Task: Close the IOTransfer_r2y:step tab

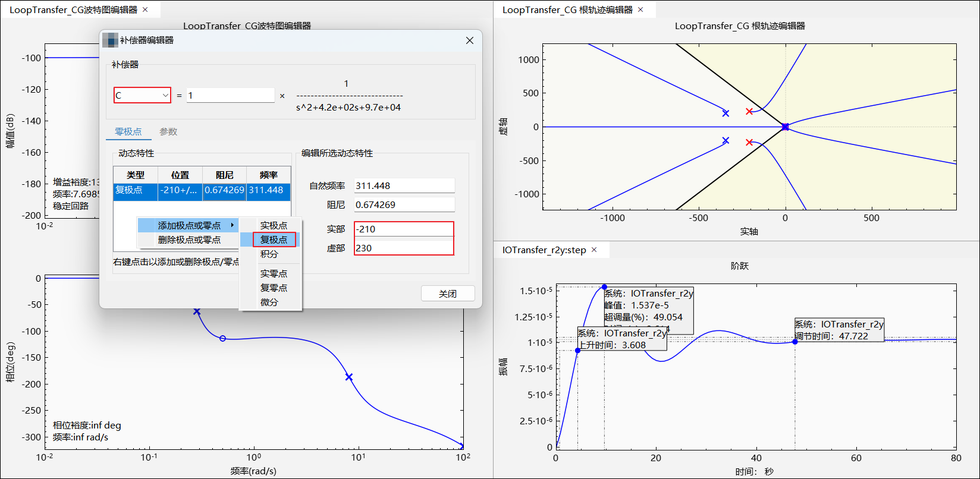Action: pos(594,250)
